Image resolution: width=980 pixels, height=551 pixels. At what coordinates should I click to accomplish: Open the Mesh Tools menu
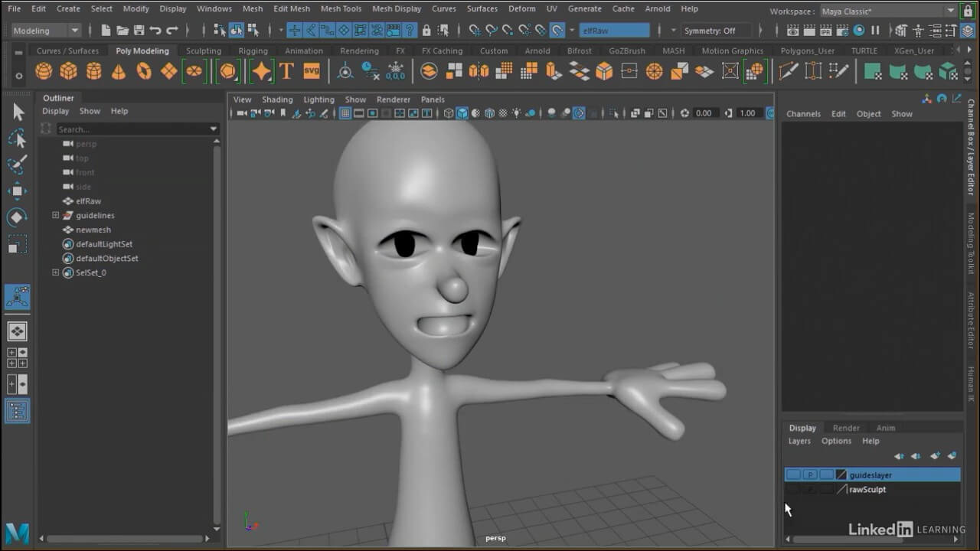click(x=341, y=9)
